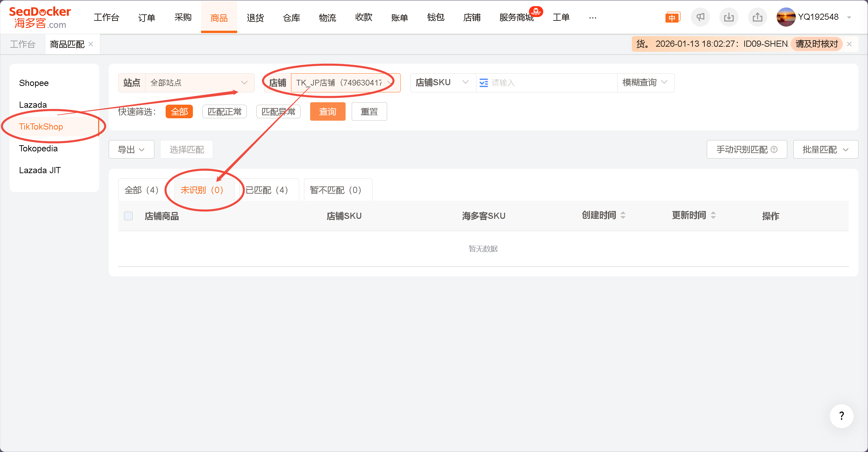Screen dimensions: 868x452
Task: Open the YQ192548 user avatar
Action: point(786,17)
